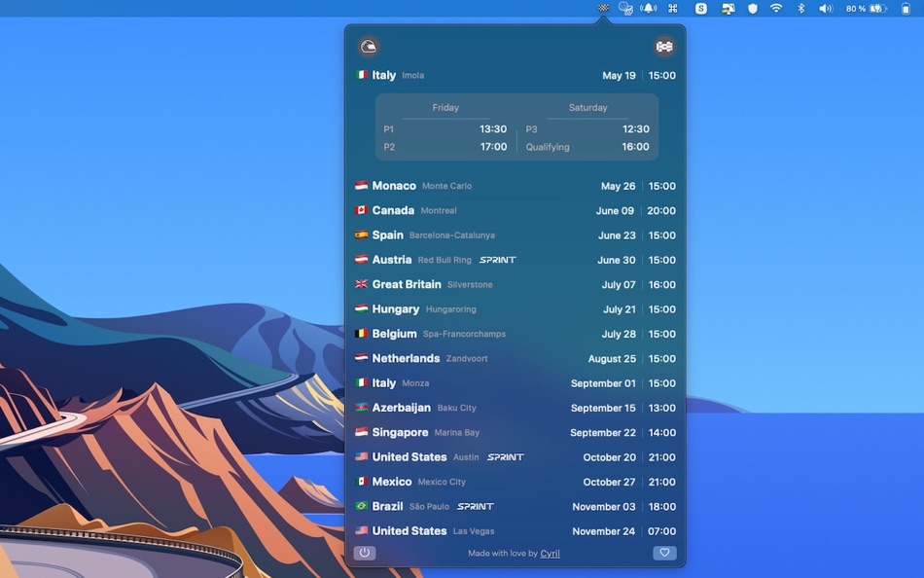Click the November 24 date for Las Vegas
Viewport: 924px width, 578px height.
[x=604, y=531]
